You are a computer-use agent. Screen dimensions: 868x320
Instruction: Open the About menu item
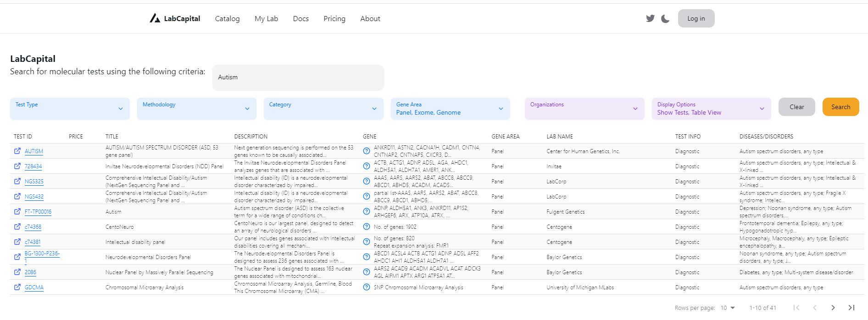pos(370,18)
